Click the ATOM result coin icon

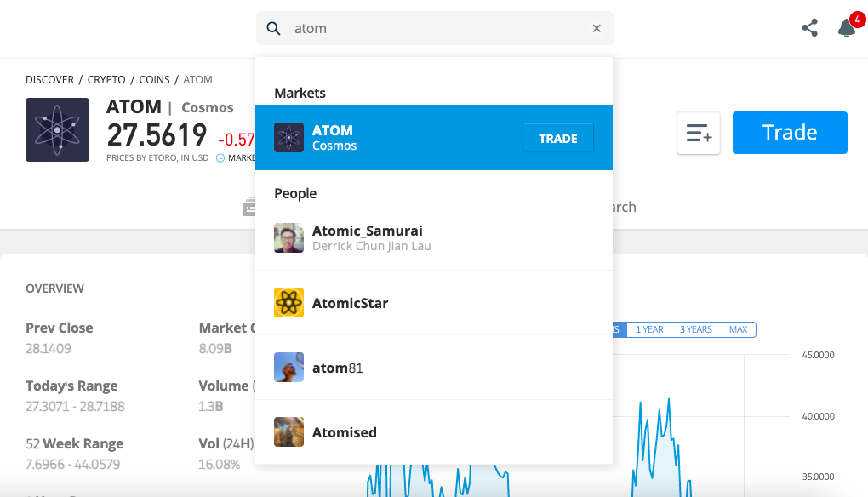tap(289, 137)
